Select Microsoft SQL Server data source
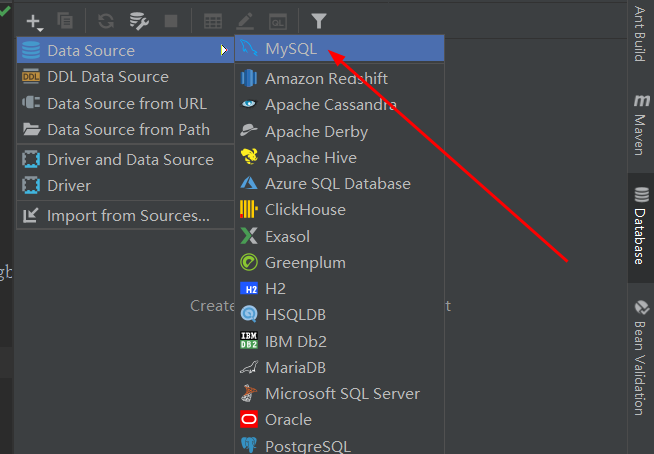 [x=340, y=393]
